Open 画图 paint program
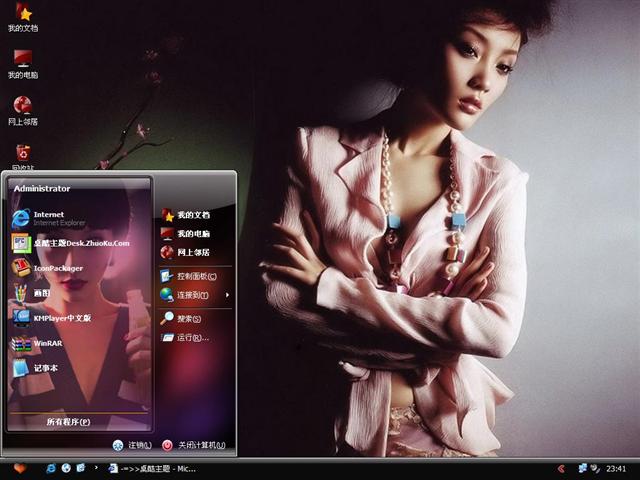The width and height of the screenshot is (640, 480). pyautogui.click(x=31, y=293)
